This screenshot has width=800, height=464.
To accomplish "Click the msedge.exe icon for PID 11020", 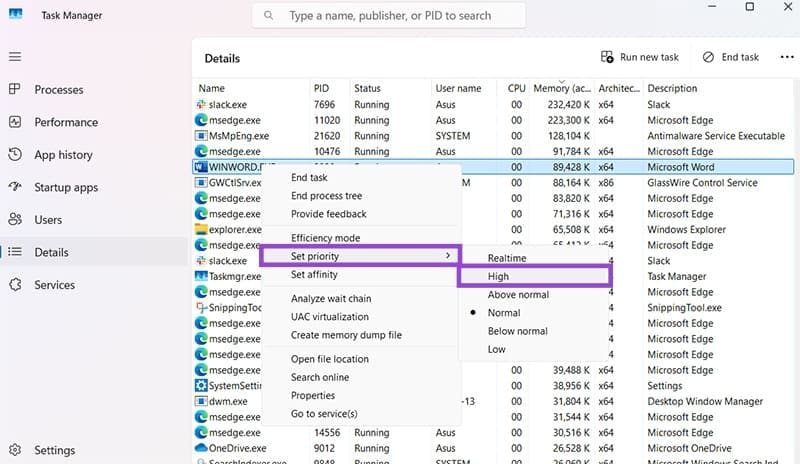I will [201, 120].
